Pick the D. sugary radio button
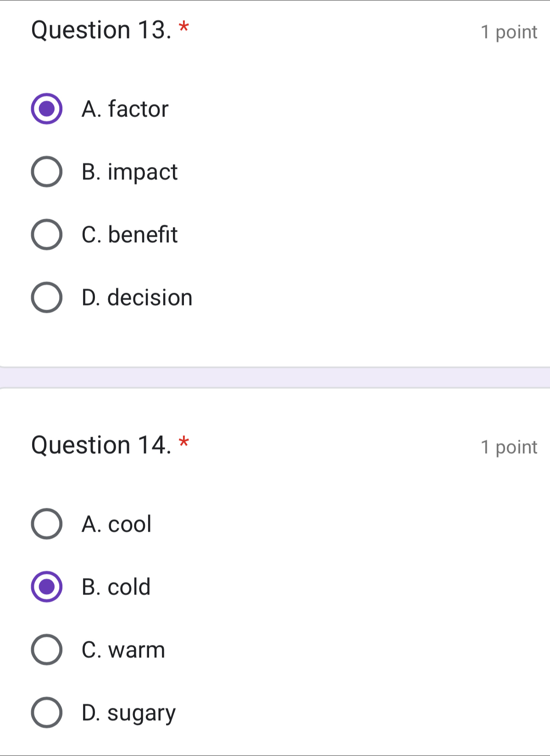This screenshot has height=756, width=550. pos(46,712)
